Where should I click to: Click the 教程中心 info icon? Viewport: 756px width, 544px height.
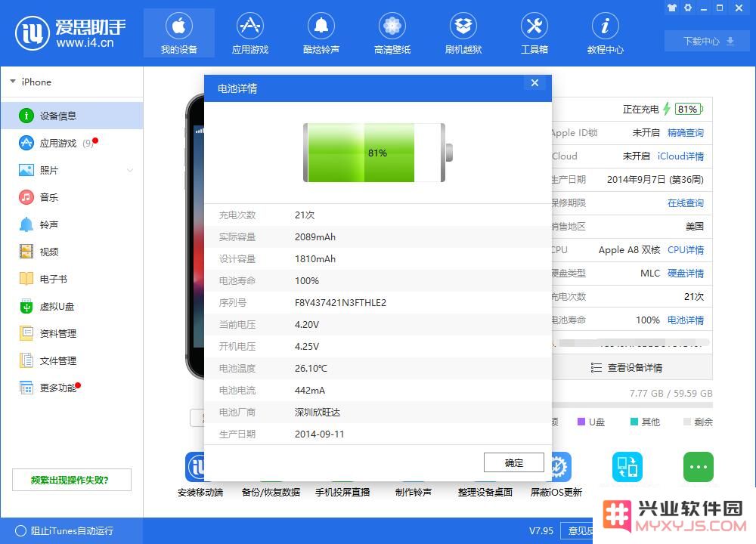(x=605, y=26)
